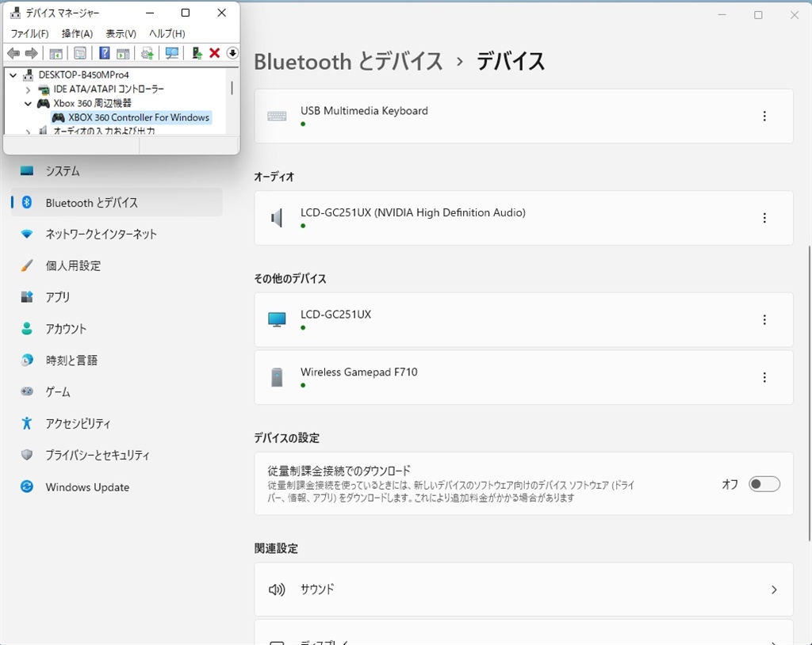Toggle the action pane toolbar icon
The image size is (812, 645).
point(123,53)
